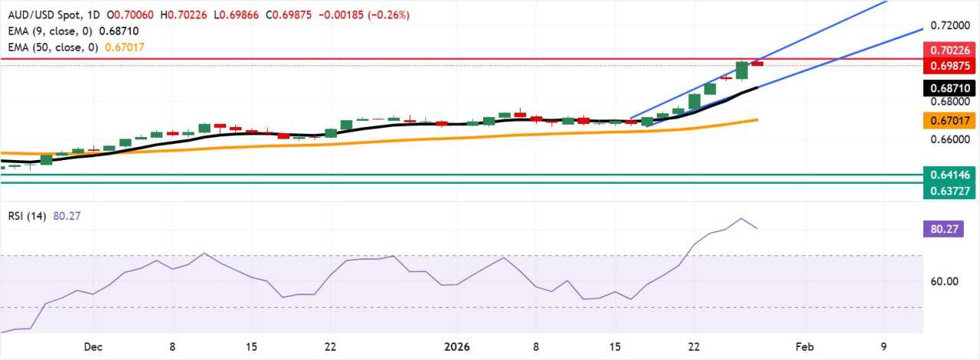Click the 0.69875 current price tag
980x360 pixels.
pos(950,66)
